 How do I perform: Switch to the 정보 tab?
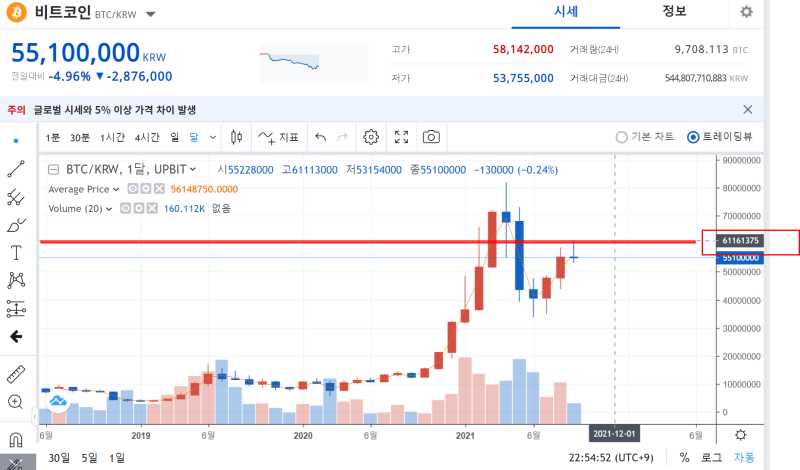pos(674,11)
